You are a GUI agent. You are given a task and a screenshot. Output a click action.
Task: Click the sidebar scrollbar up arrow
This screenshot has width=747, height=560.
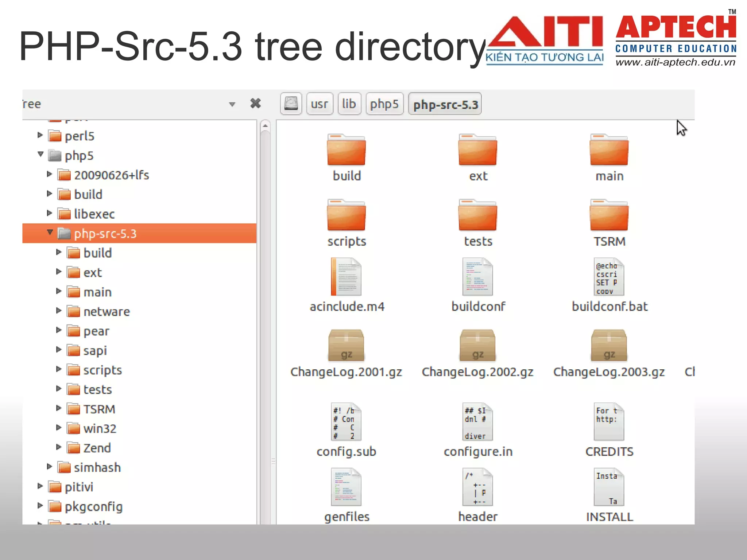pos(265,126)
